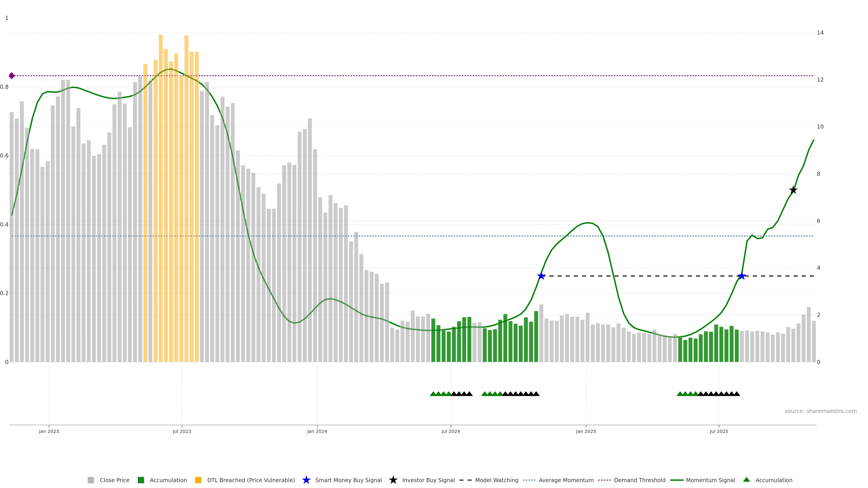Click the black Investor Buy star on momentum line

pos(793,190)
